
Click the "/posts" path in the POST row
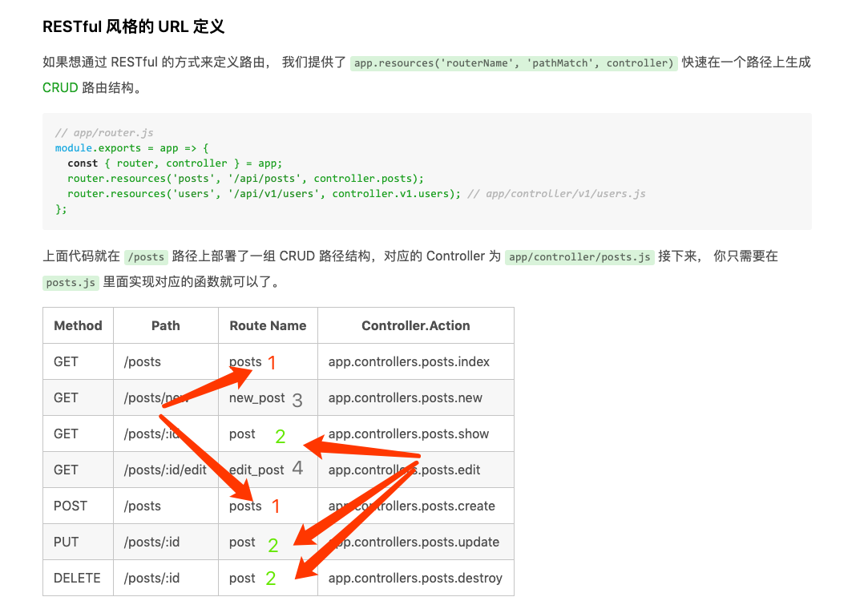point(143,506)
